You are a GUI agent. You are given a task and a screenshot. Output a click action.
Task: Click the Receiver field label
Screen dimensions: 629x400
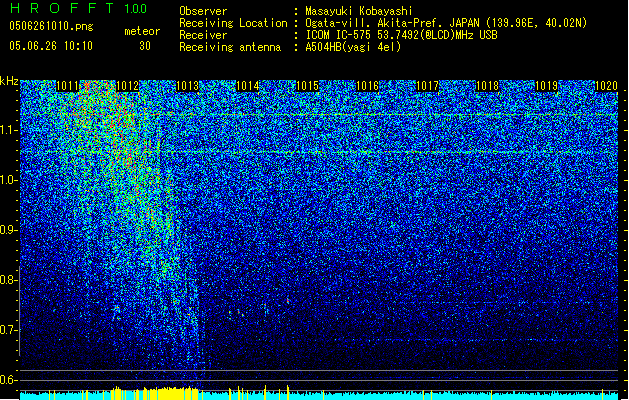point(203,35)
